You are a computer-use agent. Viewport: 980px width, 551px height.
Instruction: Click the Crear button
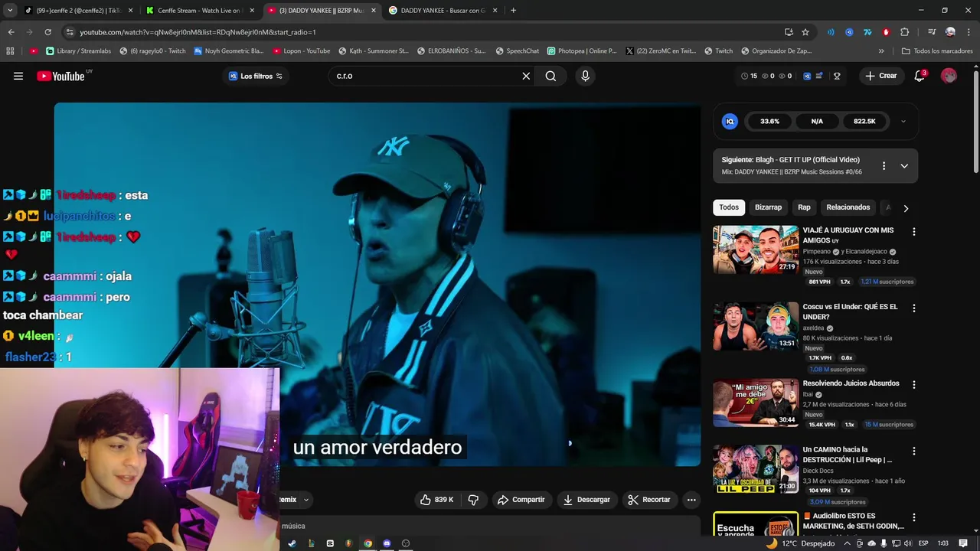(881, 76)
